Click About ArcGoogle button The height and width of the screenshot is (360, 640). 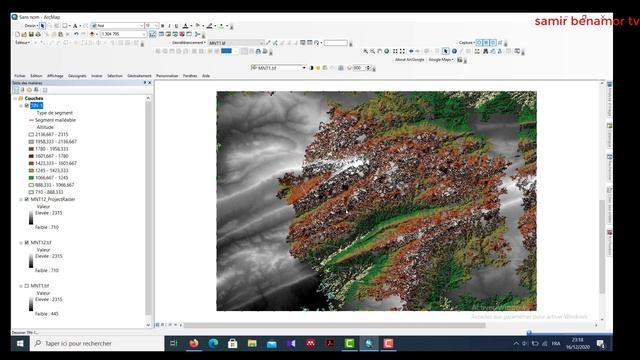coord(409,60)
